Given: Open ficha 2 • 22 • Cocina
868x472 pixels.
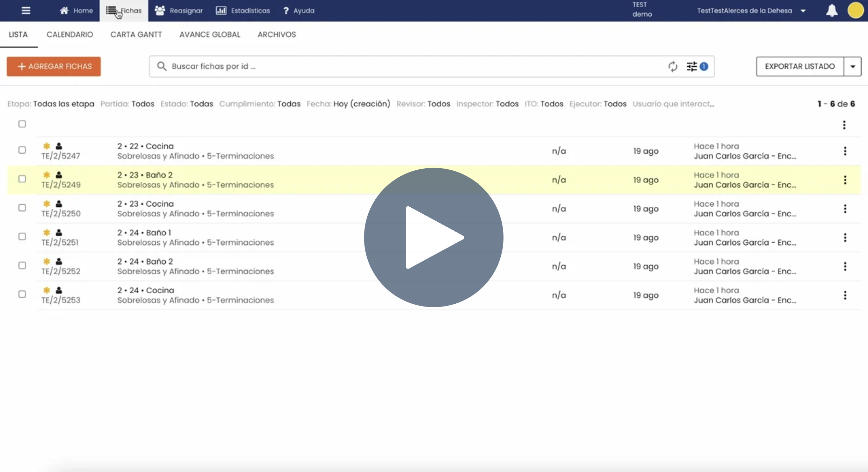Looking at the screenshot, I should point(145,146).
